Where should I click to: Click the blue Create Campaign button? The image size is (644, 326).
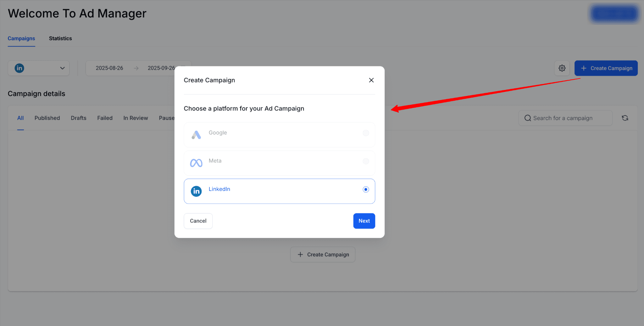coord(606,68)
